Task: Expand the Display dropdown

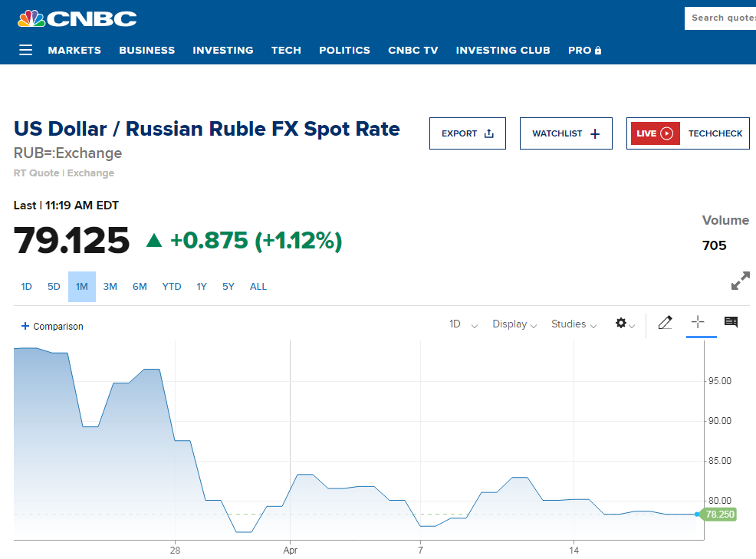Action: [x=514, y=324]
